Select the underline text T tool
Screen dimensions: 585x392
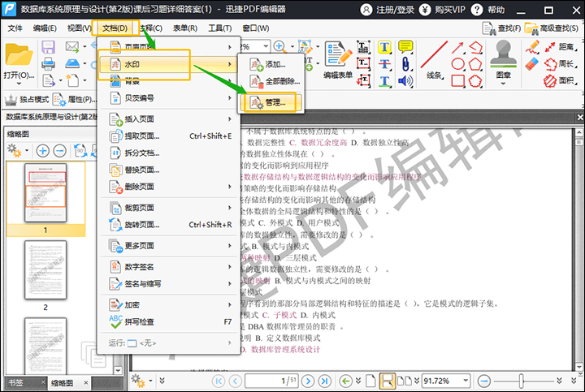(384, 80)
